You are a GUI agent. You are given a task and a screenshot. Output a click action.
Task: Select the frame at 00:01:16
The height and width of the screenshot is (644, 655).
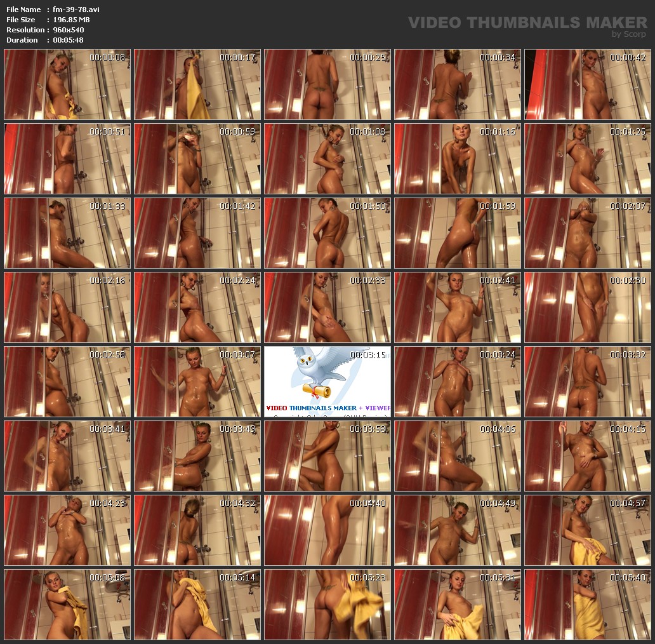(457, 159)
